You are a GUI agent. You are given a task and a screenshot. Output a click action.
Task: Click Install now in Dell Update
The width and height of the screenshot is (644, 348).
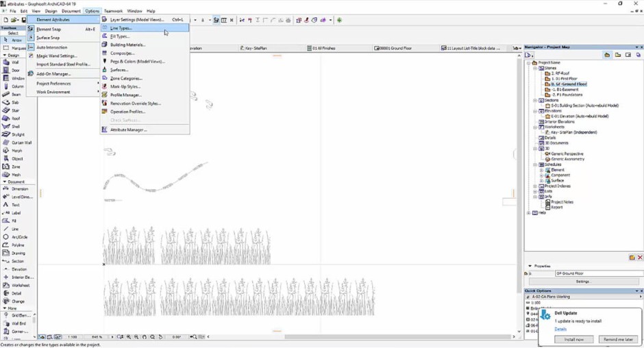click(573, 339)
